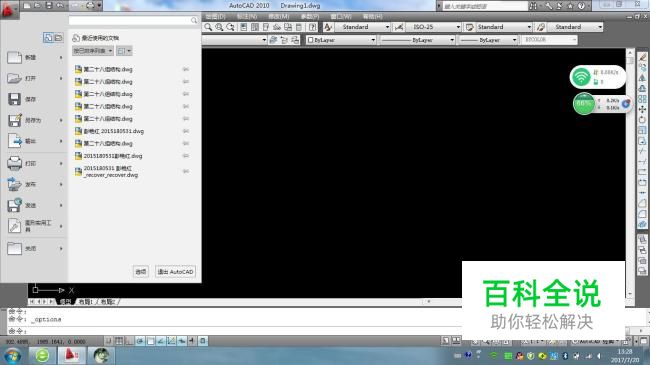Click the drawing area vertical scrollbar

click(x=630, y=173)
